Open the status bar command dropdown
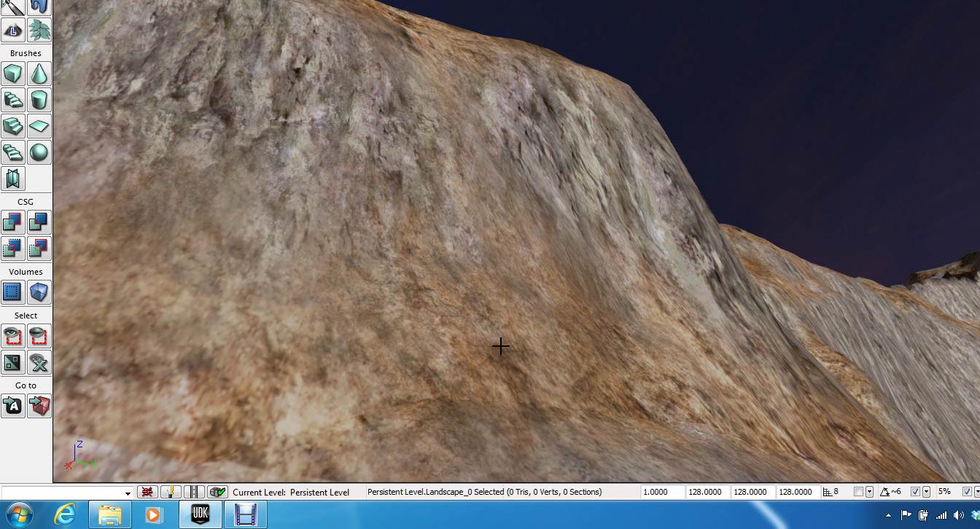 pyautogui.click(x=128, y=493)
